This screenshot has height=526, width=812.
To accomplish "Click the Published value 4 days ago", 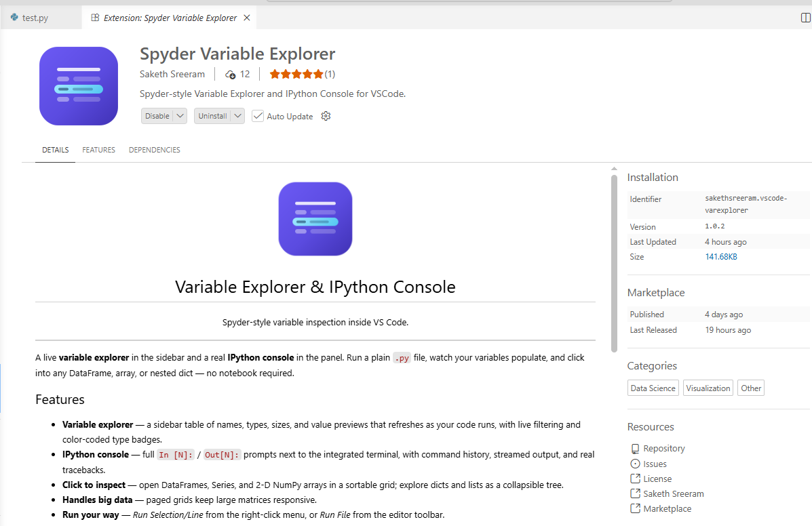I will pos(724,315).
